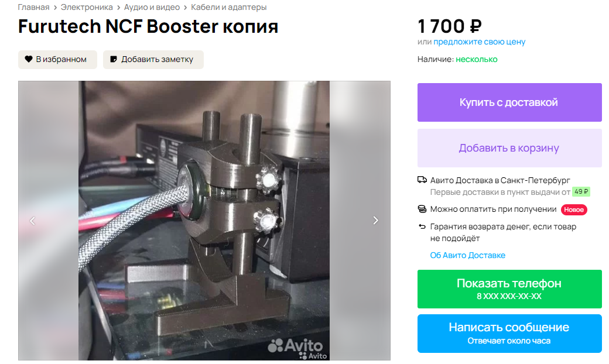Click the Avito watermark logo on photo
609x364 pixels.
[x=296, y=345]
